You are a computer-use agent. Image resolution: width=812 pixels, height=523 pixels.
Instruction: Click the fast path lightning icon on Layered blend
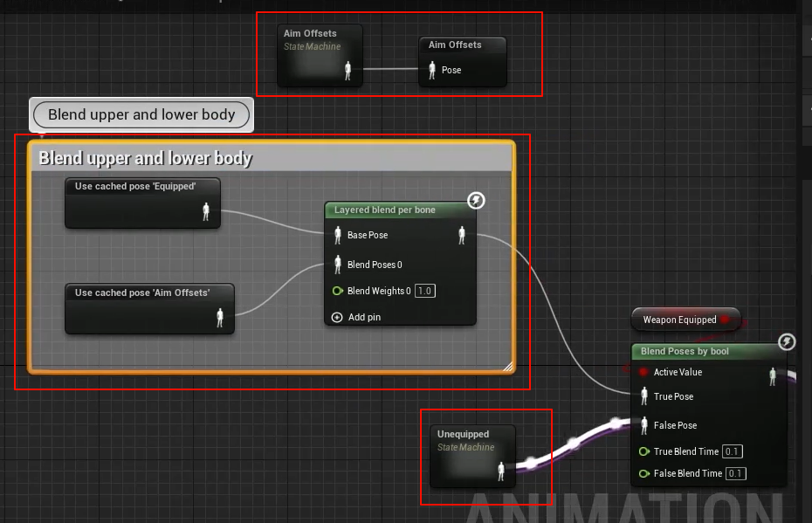(476, 201)
